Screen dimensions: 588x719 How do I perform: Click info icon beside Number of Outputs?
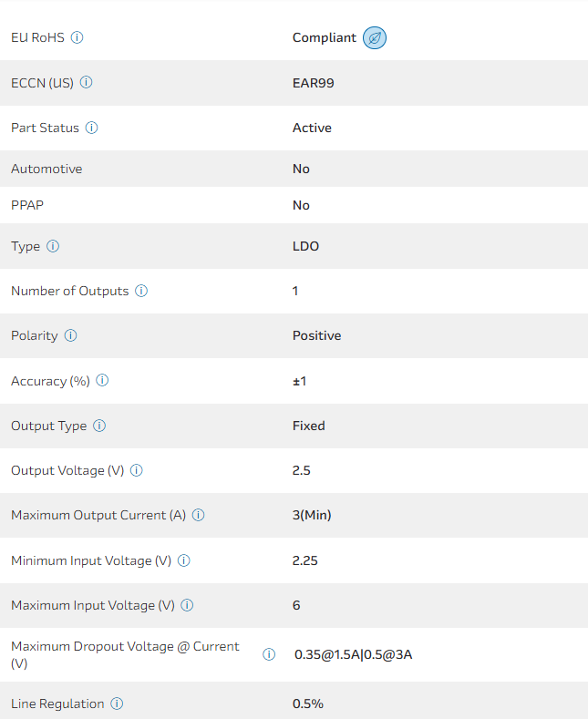pos(141,291)
